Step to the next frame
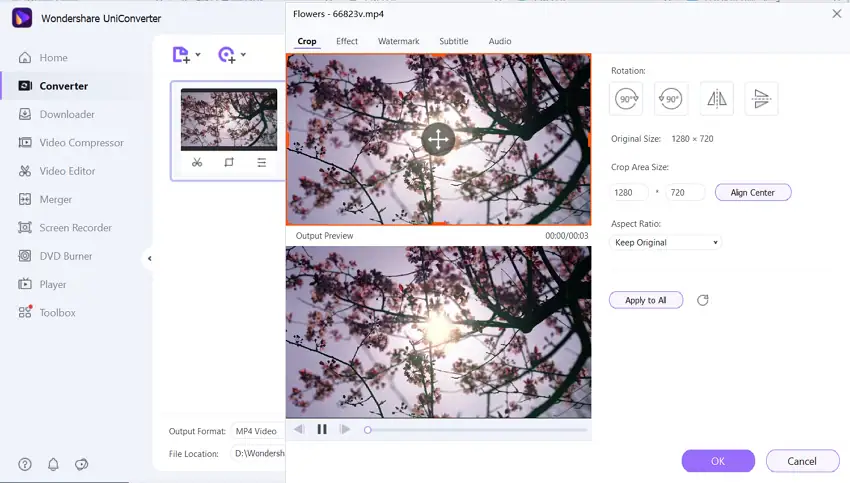Image resolution: width=850 pixels, height=483 pixels. tap(345, 429)
